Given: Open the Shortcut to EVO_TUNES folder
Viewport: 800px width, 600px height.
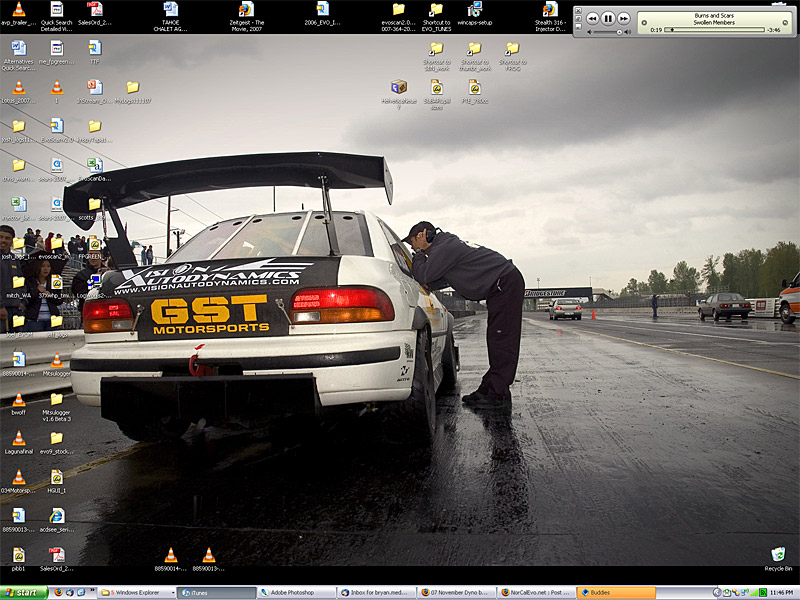Looking at the screenshot, I should (x=436, y=16).
